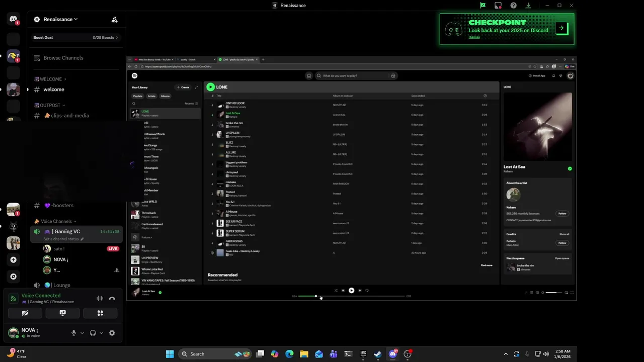Select Playlists filter in Spotify library
The width and height of the screenshot is (644, 362).
137,96
